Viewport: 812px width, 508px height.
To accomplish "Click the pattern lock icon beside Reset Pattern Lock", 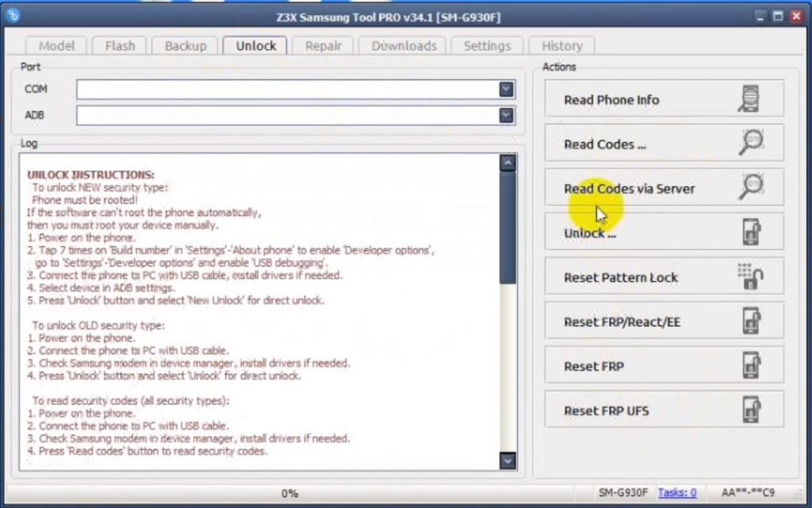I will 749,277.
